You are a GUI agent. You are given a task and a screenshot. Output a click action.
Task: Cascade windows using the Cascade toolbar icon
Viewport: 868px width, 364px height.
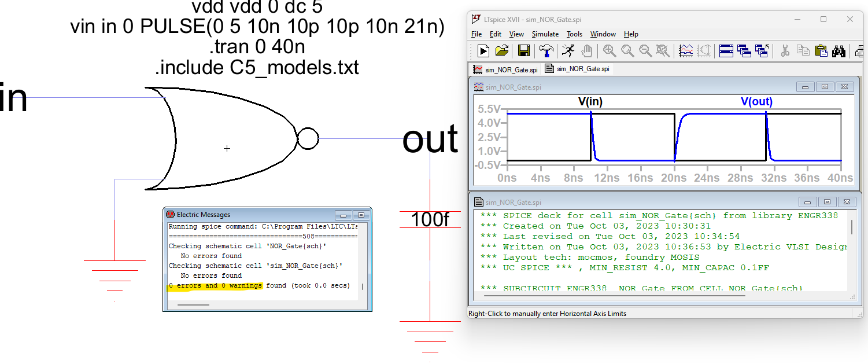(744, 51)
